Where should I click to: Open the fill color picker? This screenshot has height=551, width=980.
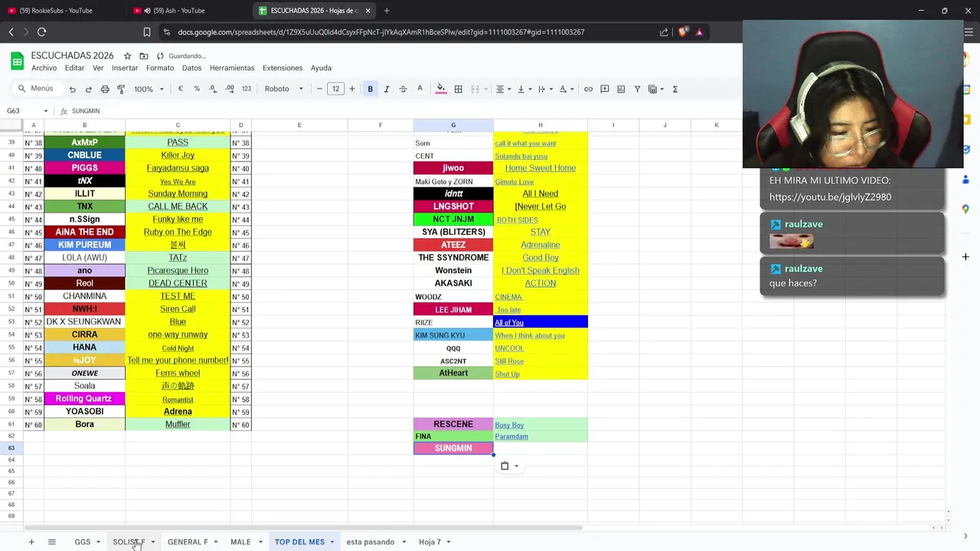pyautogui.click(x=441, y=89)
